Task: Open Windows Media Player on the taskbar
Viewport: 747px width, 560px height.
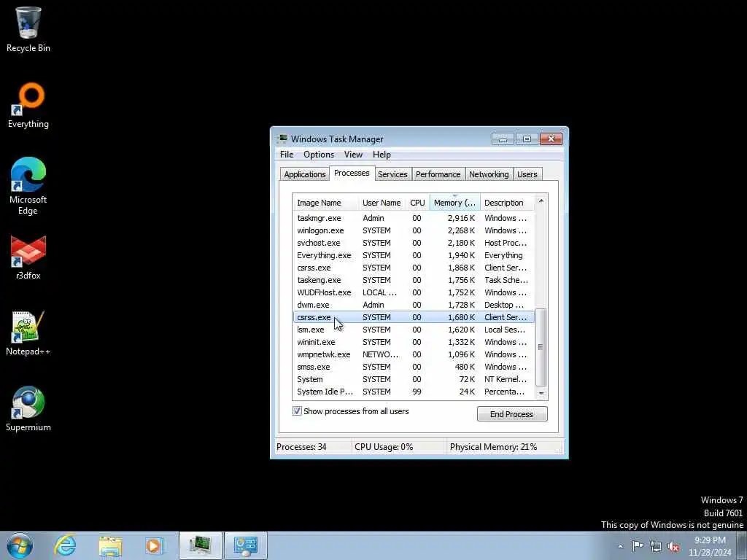Action: [x=155, y=545]
